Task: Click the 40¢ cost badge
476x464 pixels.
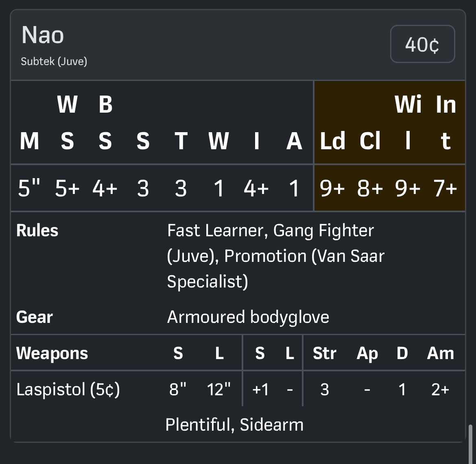Action: (422, 44)
